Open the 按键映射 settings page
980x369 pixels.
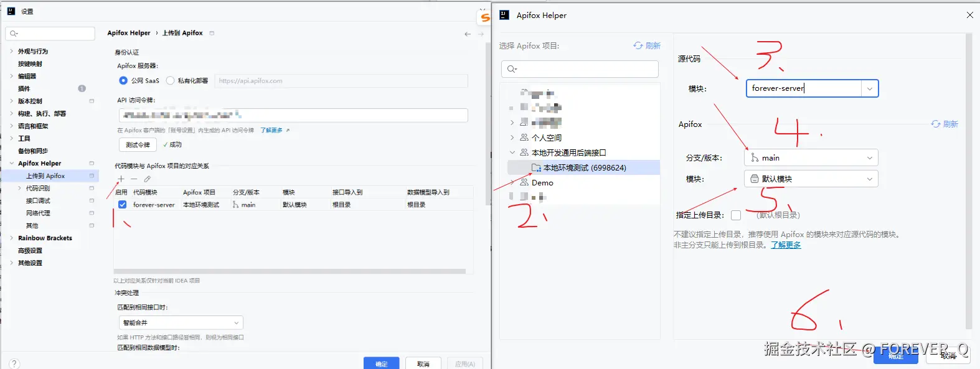(x=30, y=63)
